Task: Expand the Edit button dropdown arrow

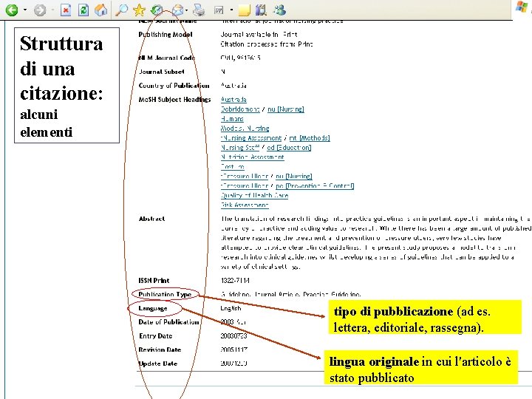Action: pyautogui.click(x=232, y=10)
